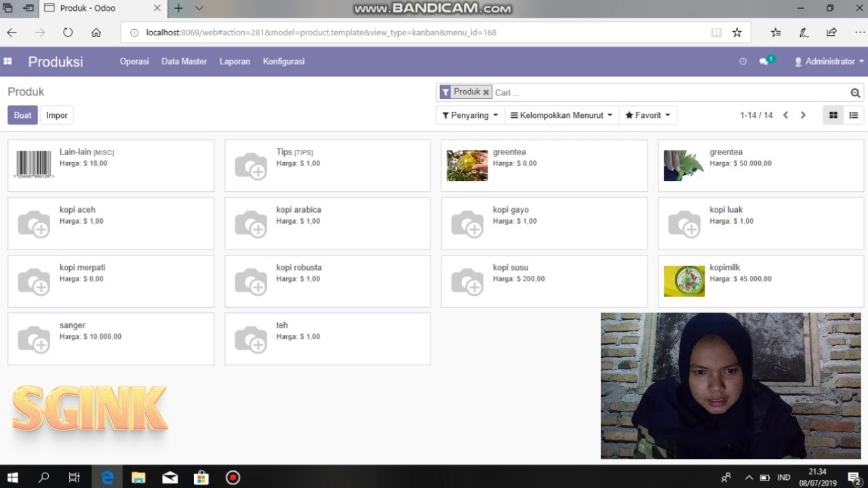Open Bandicam recorder taskbar icon

click(233, 477)
